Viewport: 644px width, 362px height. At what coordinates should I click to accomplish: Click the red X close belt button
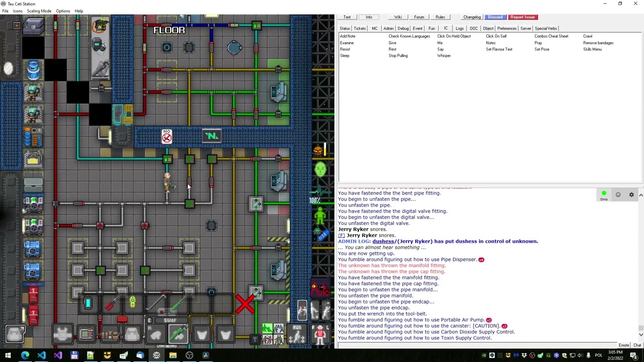pyautogui.click(x=245, y=304)
